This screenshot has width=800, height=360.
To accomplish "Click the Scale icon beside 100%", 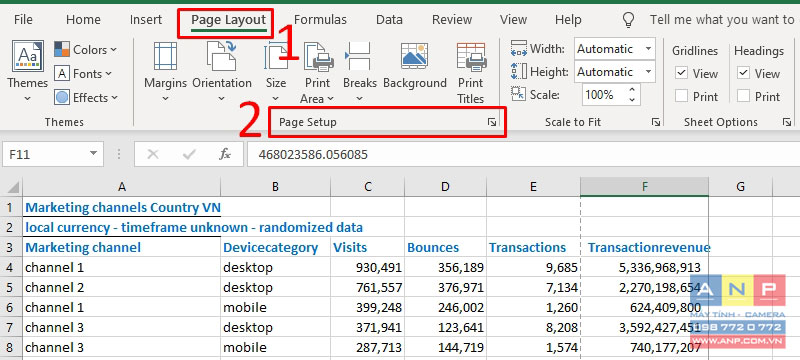I will [x=518, y=94].
